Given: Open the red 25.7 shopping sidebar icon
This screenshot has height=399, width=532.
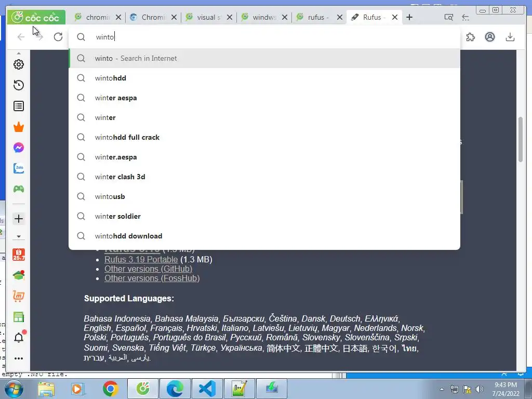Looking at the screenshot, I should 19,255.
